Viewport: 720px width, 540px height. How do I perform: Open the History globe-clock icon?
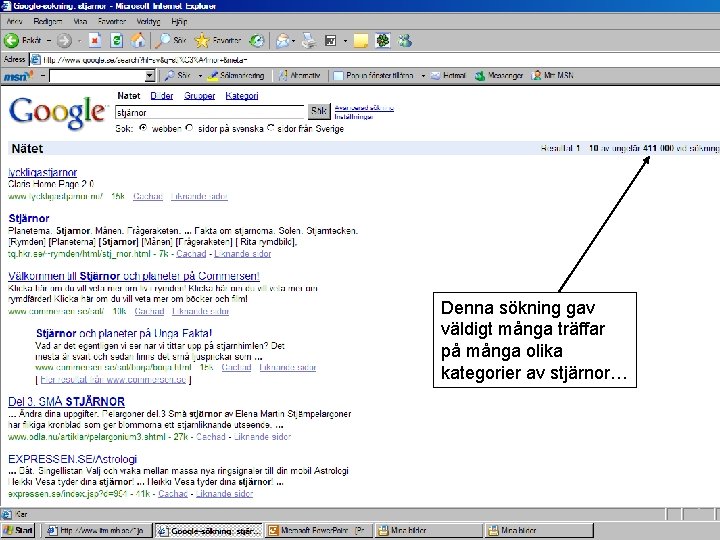tap(257, 41)
